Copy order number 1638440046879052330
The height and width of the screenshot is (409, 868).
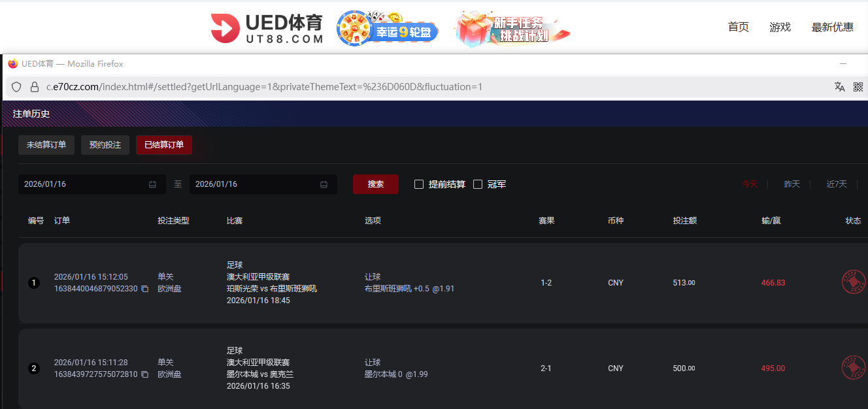(145, 289)
